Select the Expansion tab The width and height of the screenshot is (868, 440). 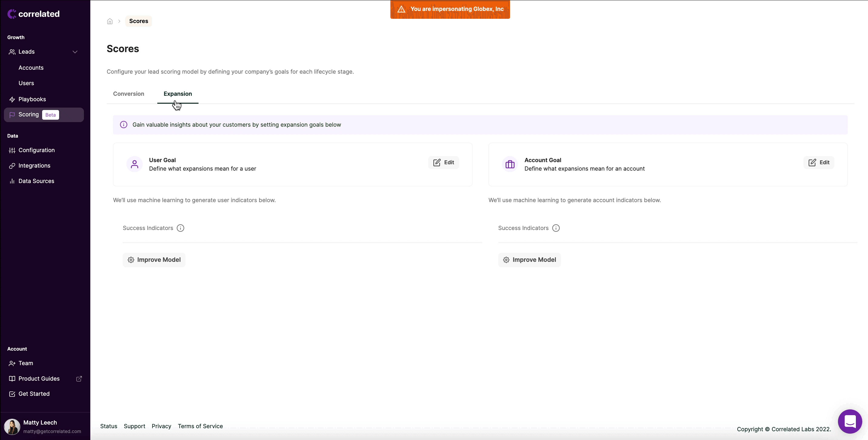click(178, 94)
